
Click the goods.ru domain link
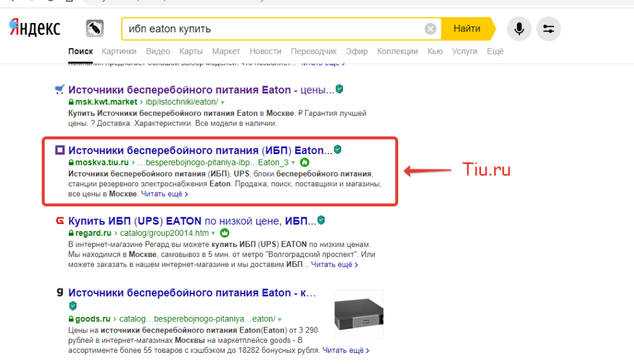(x=93, y=319)
